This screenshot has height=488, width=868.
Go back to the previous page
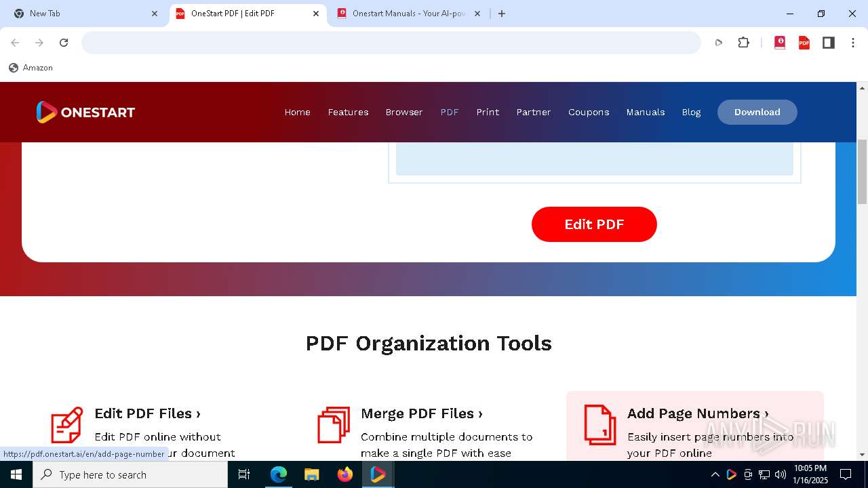(x=15, y=43)
